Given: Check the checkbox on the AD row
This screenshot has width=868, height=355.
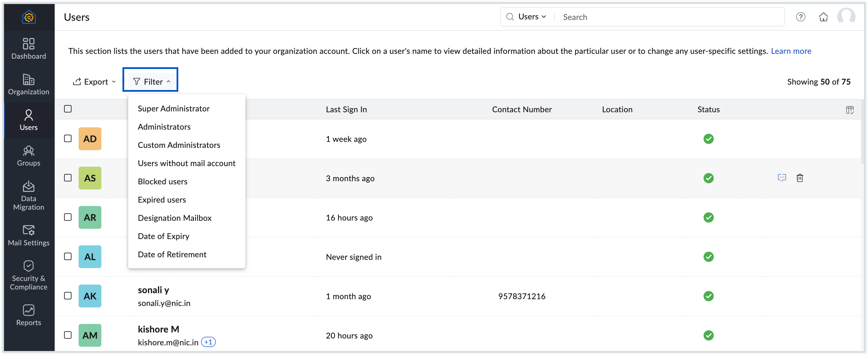Looking at the screenshot, I should pyautogui.click(x=68, y=138).
